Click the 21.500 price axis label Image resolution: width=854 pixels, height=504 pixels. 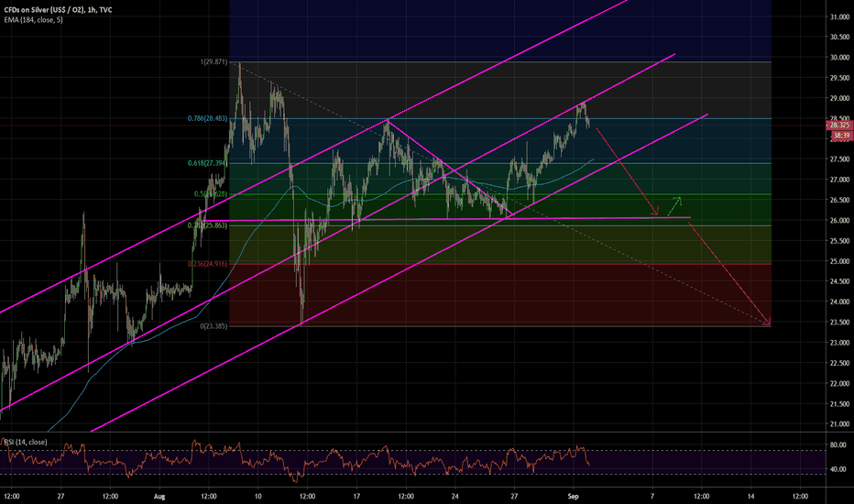[840, 404]
